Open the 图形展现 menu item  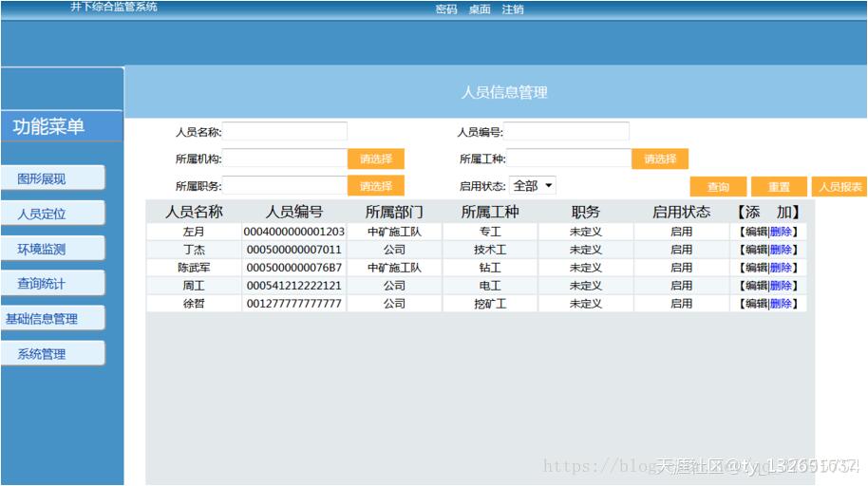(x=52, y=178)
